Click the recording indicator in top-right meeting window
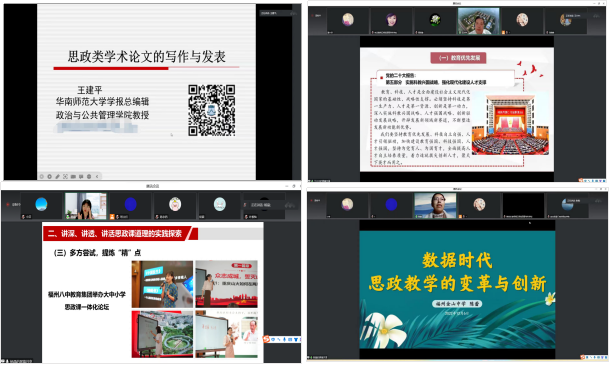This screenshot has height=365, width=609. click(x=317, y=16)
